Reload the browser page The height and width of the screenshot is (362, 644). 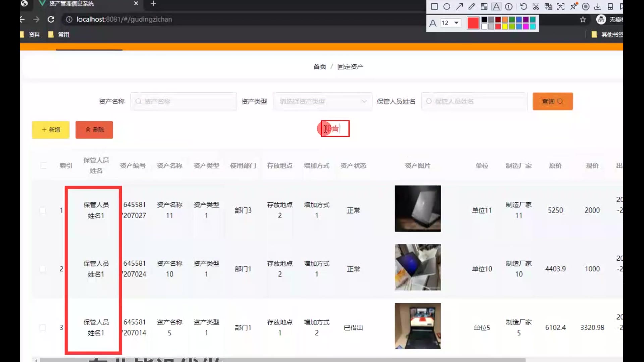51,19
